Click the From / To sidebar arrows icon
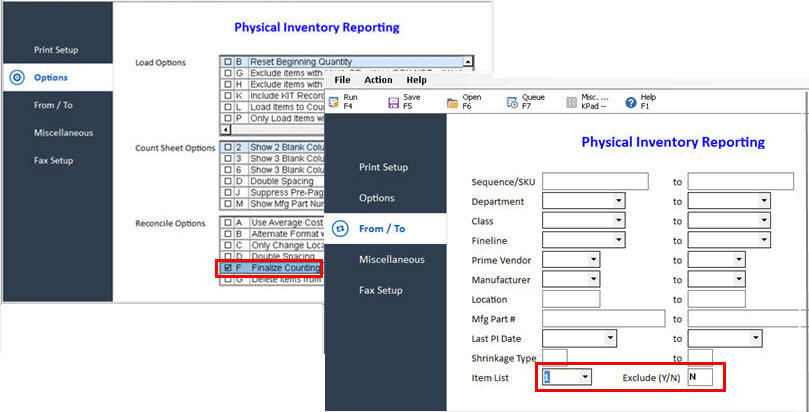This screenshot has height=412, width=809. [x=340, y=228]
